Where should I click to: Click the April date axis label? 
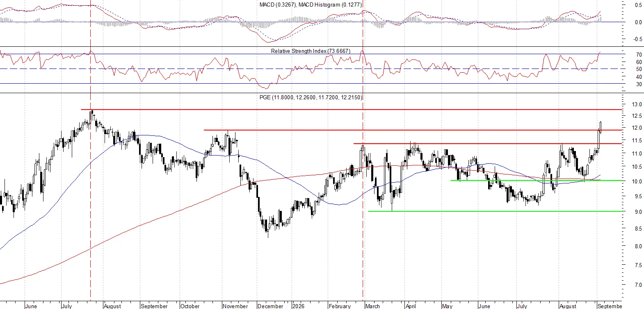[x=411, y=306]
